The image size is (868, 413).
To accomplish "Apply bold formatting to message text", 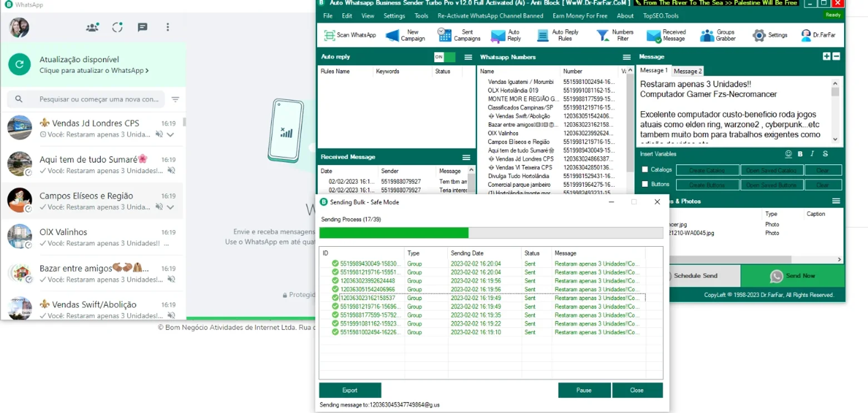I will point(801,154).
